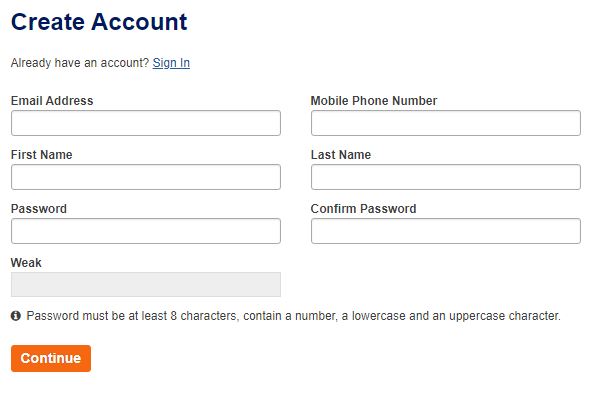Image resolution: width=594 pixels, height=393 pixels.
Task: Click the Mobile Phone Number label
Action: (374, 101)
